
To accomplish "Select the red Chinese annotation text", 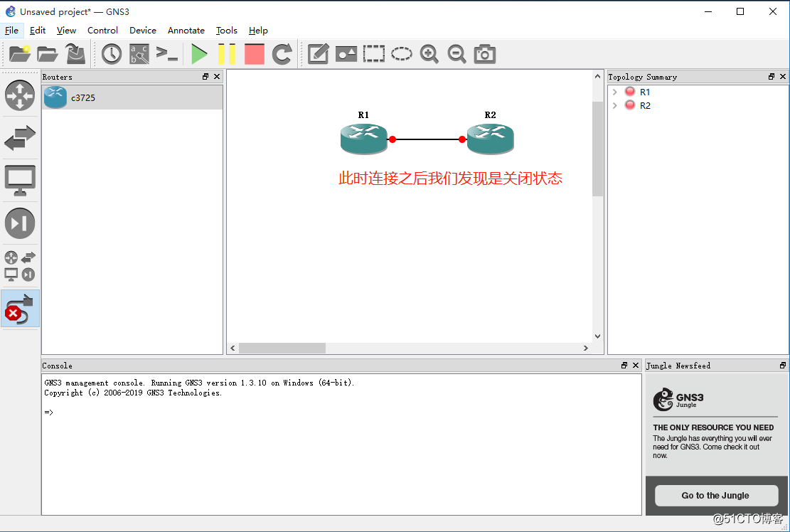I will tap(450, 179).
